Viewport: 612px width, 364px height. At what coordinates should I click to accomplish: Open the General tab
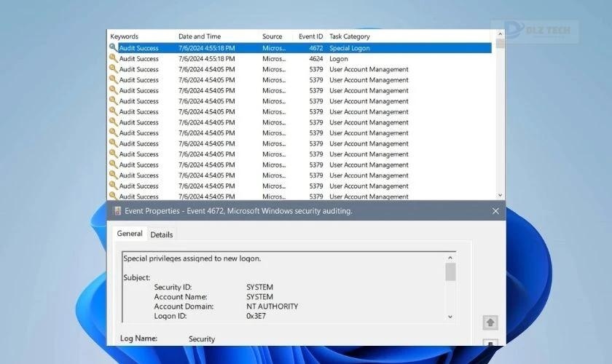pyautogui.click(x=130, y=234)
